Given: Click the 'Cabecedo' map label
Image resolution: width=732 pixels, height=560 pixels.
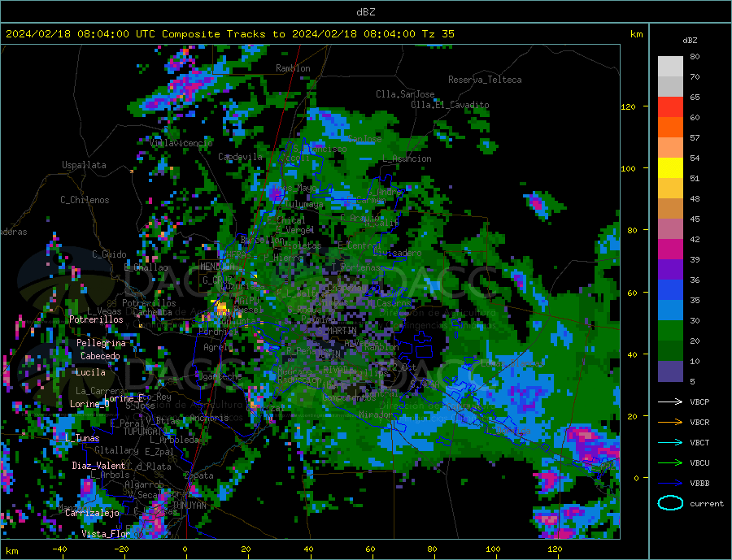Looking at the screenshot, I should click(x=100, y=356).
